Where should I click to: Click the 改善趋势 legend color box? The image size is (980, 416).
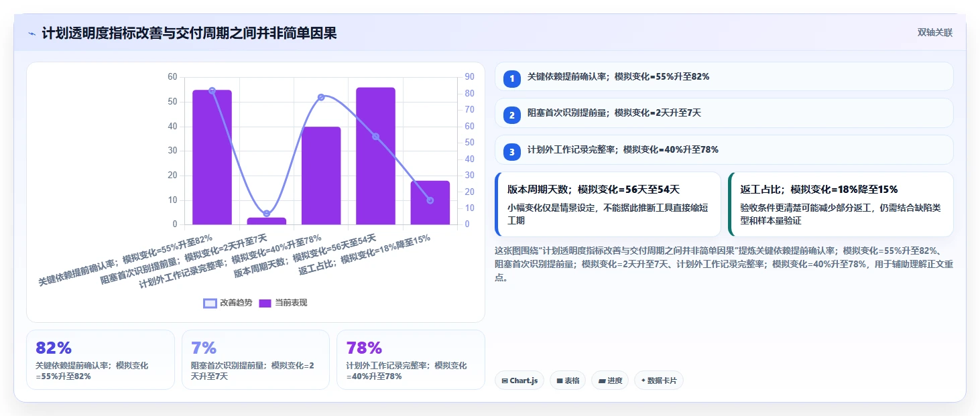pos(210,303)
